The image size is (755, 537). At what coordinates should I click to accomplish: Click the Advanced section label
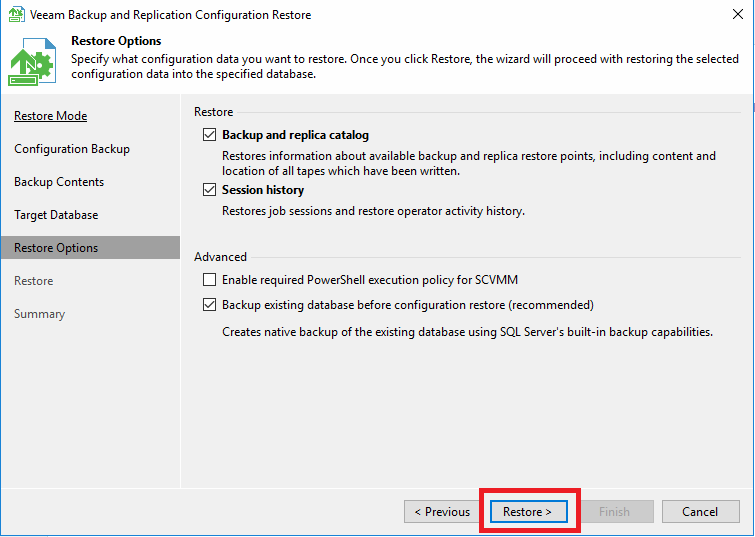tap(221, 257)
